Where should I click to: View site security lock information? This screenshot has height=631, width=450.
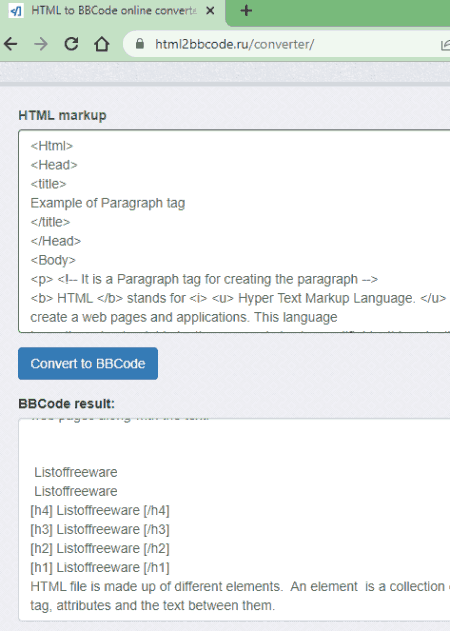[140, 44]
